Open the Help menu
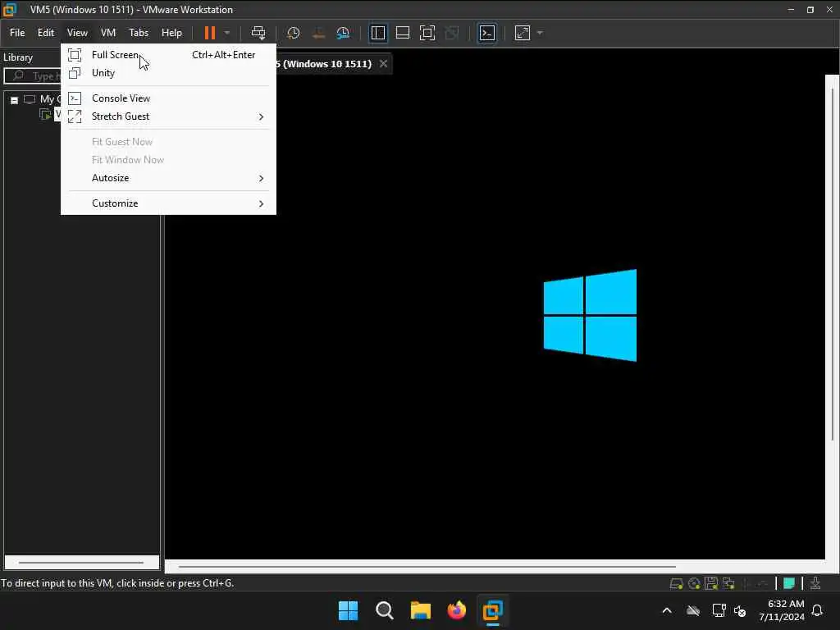840x630 pixels. pos(171,33)
